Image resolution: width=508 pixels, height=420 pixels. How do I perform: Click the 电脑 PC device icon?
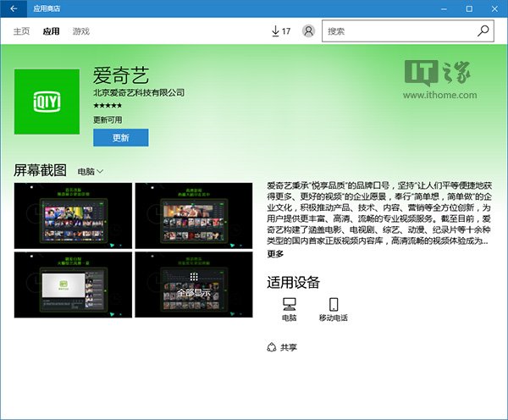click(x=289, y=309)
